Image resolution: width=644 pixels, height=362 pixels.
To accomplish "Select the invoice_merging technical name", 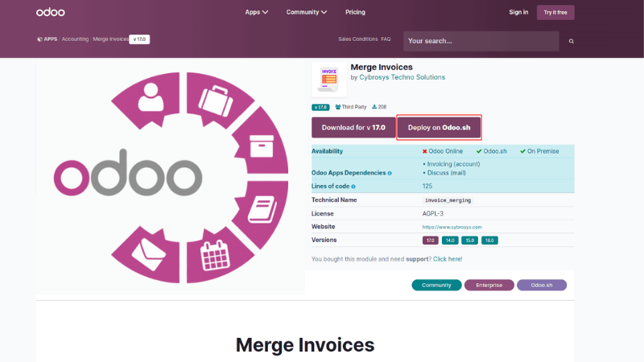I will tap(448, 200).
